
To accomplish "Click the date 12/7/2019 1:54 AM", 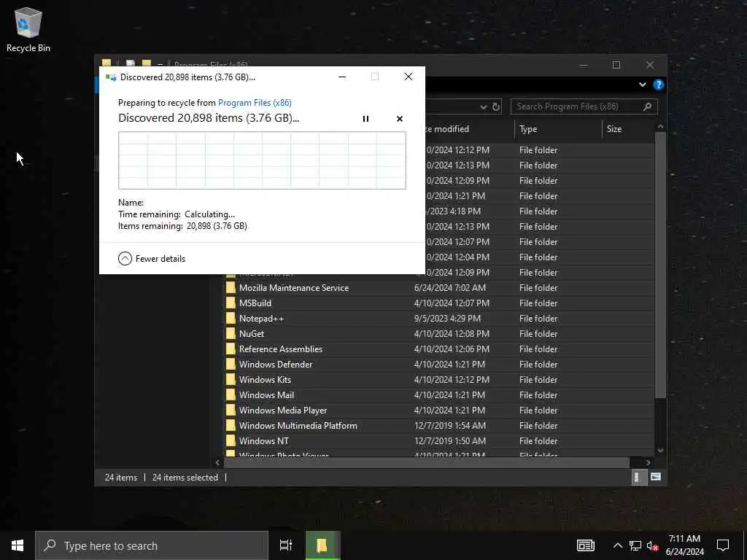I will click(x=449, y=426).
